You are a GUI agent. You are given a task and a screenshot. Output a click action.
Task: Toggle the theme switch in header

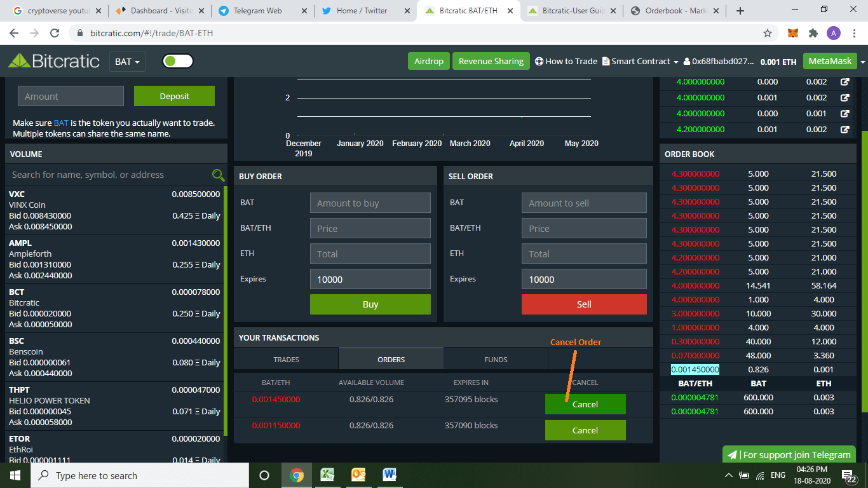pyautogui.click(x=178, y=61)
